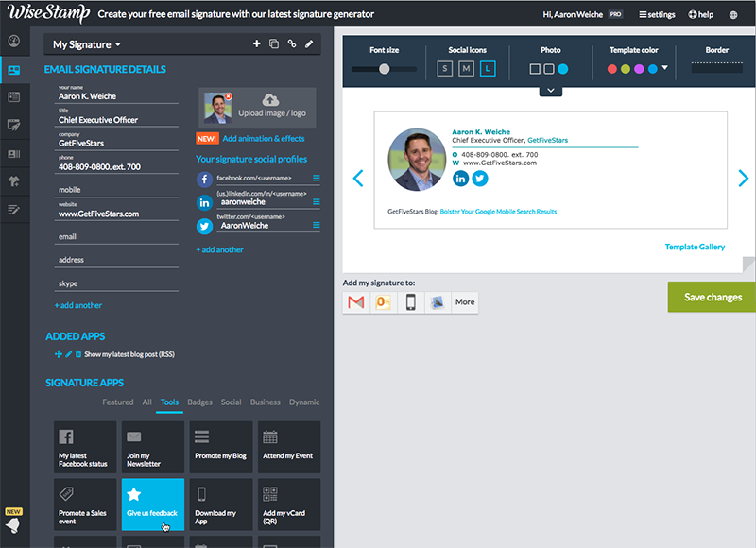Select the Attend my Event app tile

(x=289, y=447)
